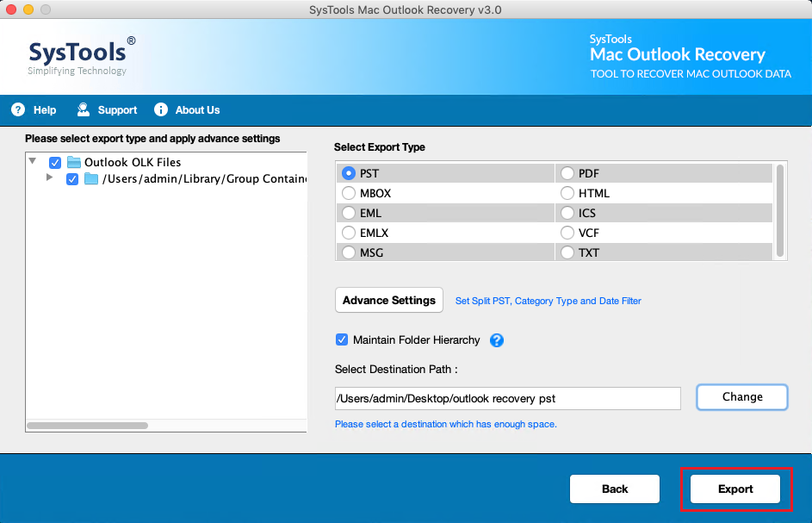This screenshot has height=523, width=812.
Task: Select ICS export type
Action: pos(567,213)
